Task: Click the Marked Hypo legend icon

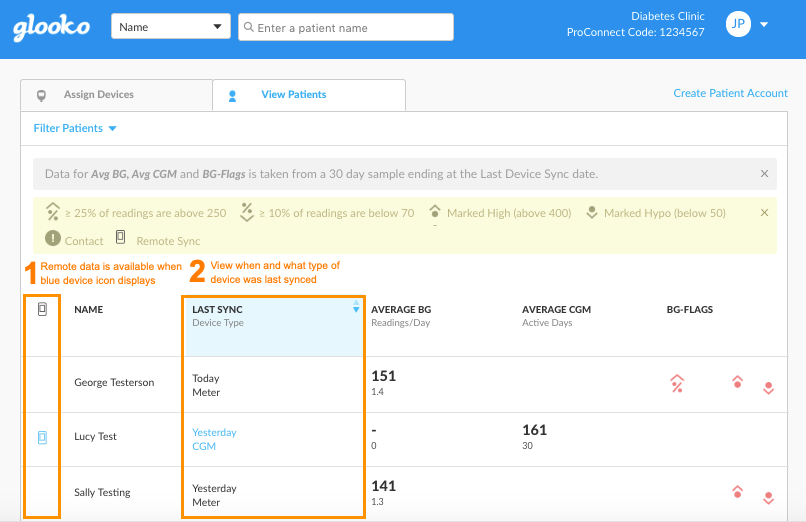Action: click(x=592, y=212)
